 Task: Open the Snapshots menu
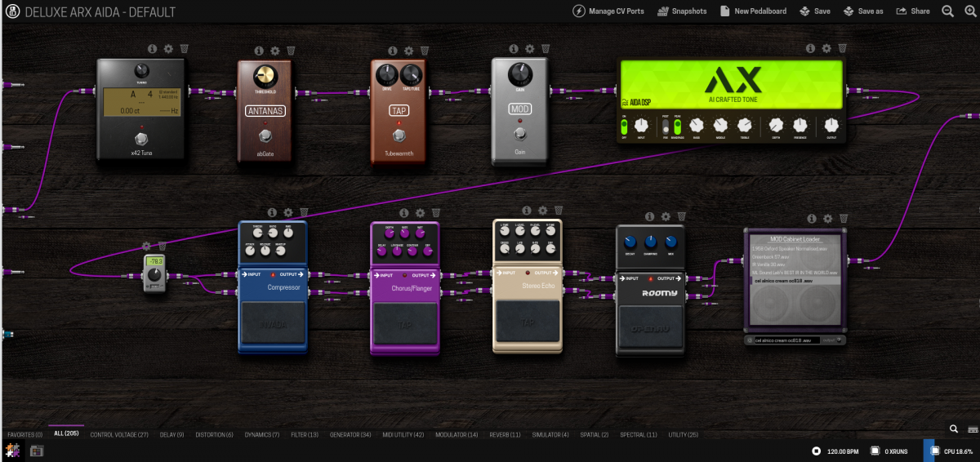[x=683, y=11]
